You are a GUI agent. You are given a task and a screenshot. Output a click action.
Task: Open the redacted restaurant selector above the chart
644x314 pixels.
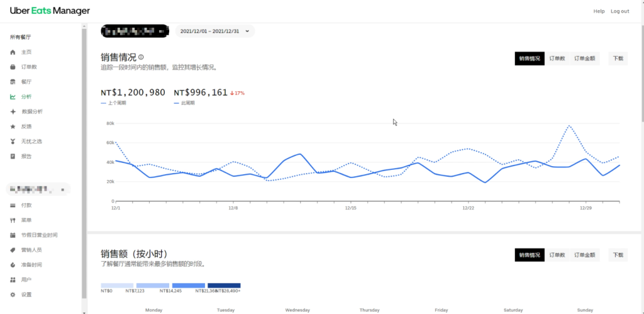click(x=135, y=31)
